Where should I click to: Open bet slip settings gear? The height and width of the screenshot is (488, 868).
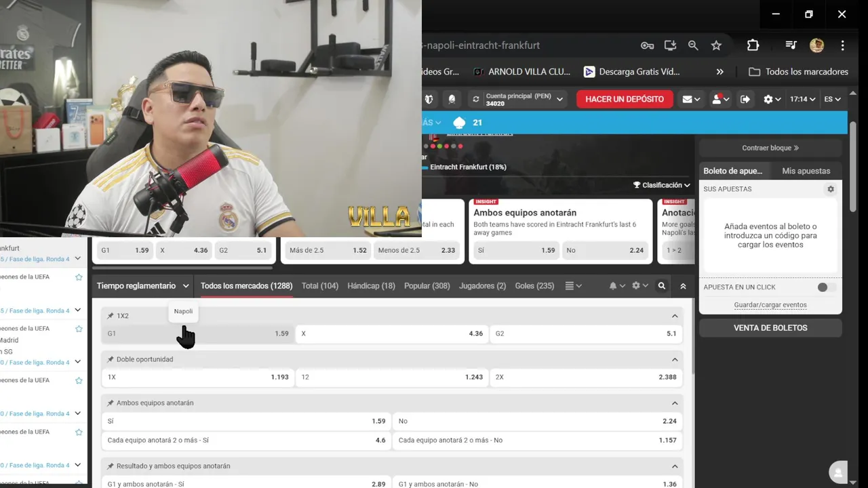click(x=831, y=189)
